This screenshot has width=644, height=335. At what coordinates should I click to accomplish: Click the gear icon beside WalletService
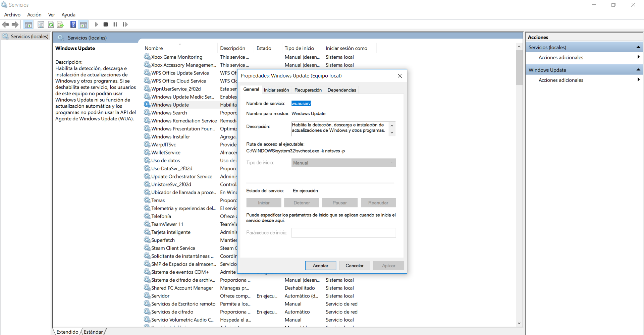point(147,152)
